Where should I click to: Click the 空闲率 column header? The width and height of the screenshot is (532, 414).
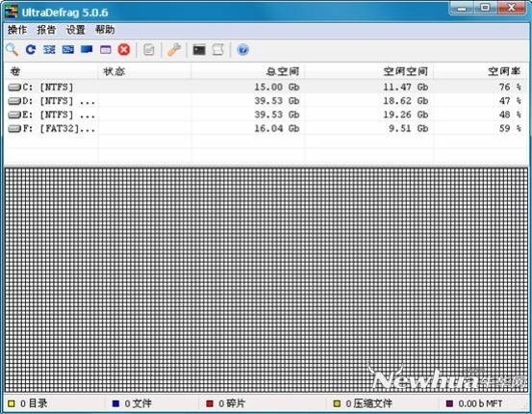pos(480,71)
